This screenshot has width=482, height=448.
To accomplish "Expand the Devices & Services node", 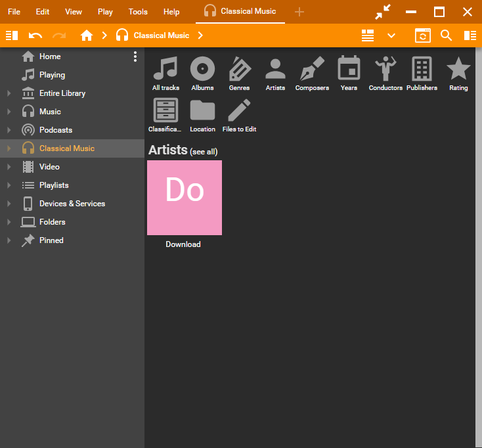I will tap(9, 204).
